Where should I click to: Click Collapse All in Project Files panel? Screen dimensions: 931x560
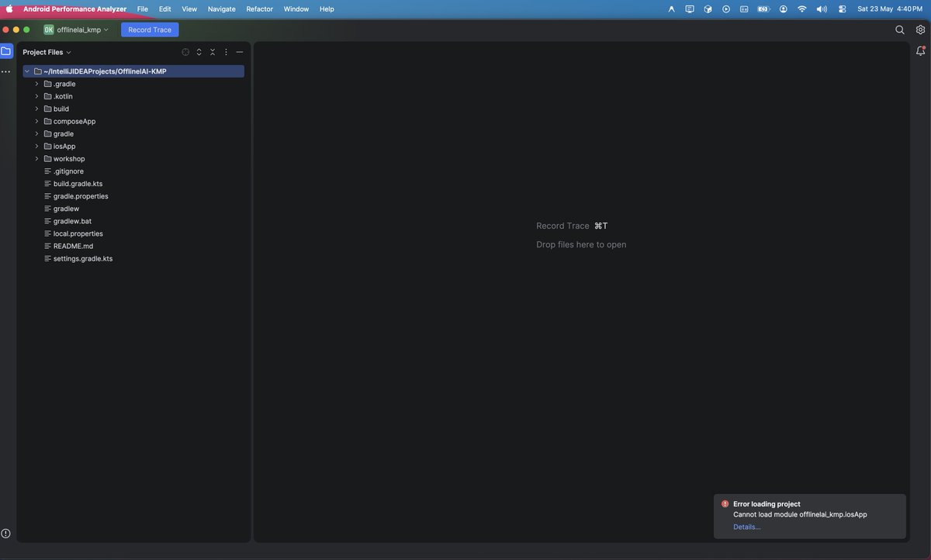pos(213,52)
